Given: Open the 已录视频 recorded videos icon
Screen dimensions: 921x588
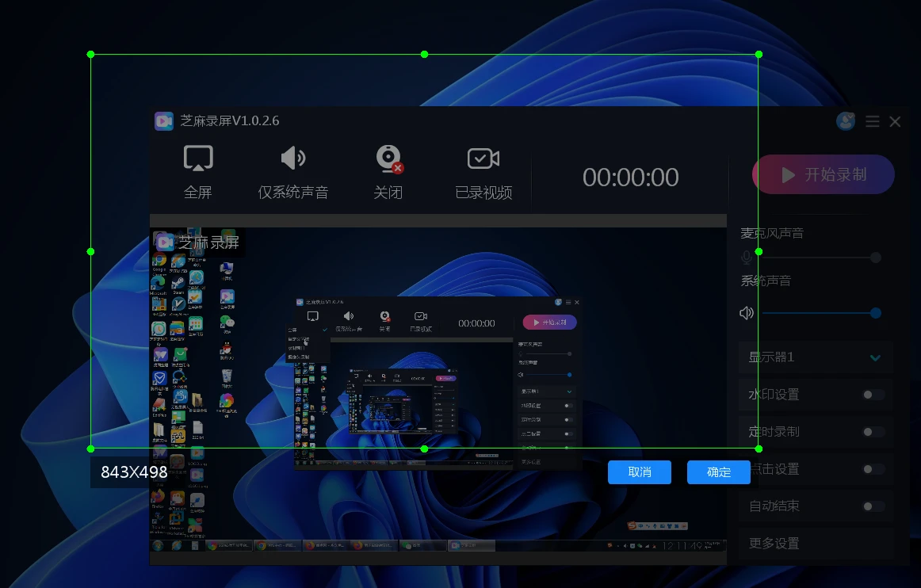Looking at the screenshot, I should (x=483, y=159).
